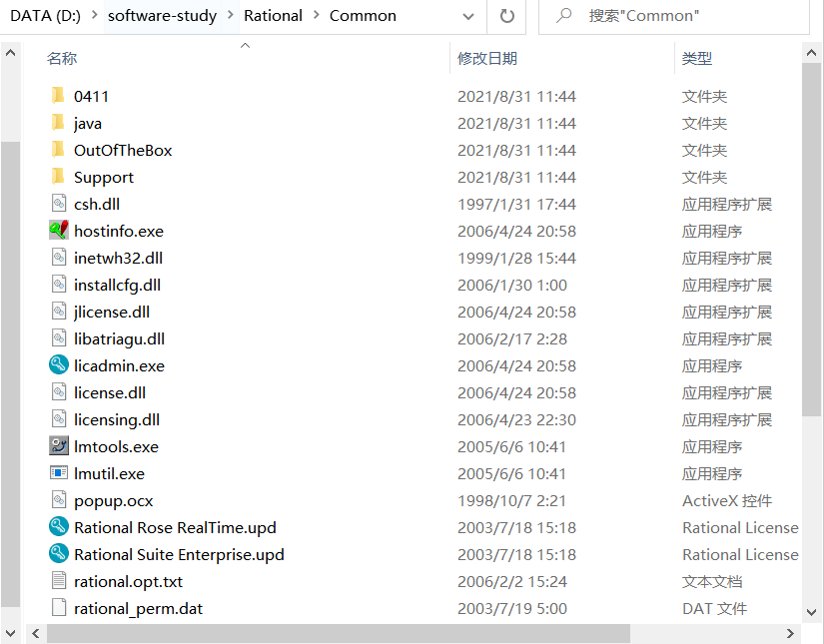Go to Rational folder in breadcrumb
824x644 pixels.
click(273, 16)
